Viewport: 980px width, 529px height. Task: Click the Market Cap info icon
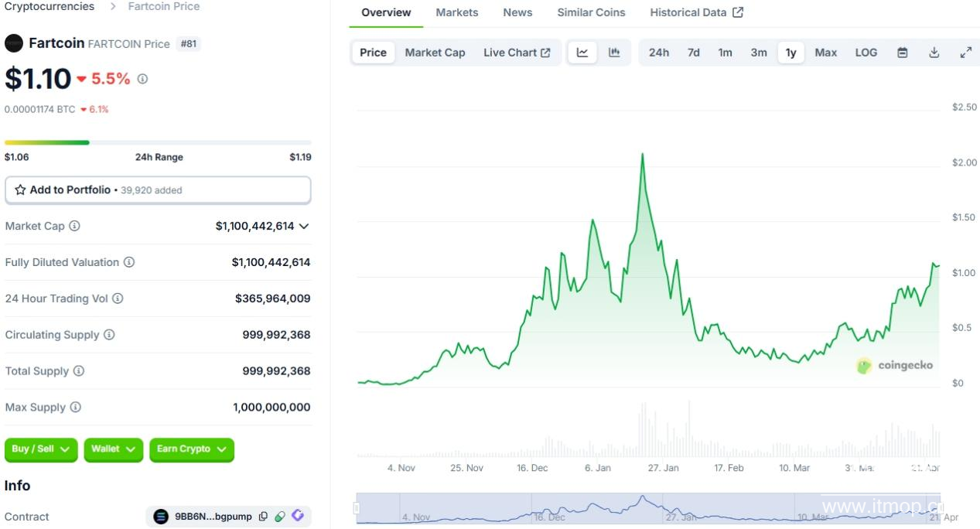(x=74, y=226)
